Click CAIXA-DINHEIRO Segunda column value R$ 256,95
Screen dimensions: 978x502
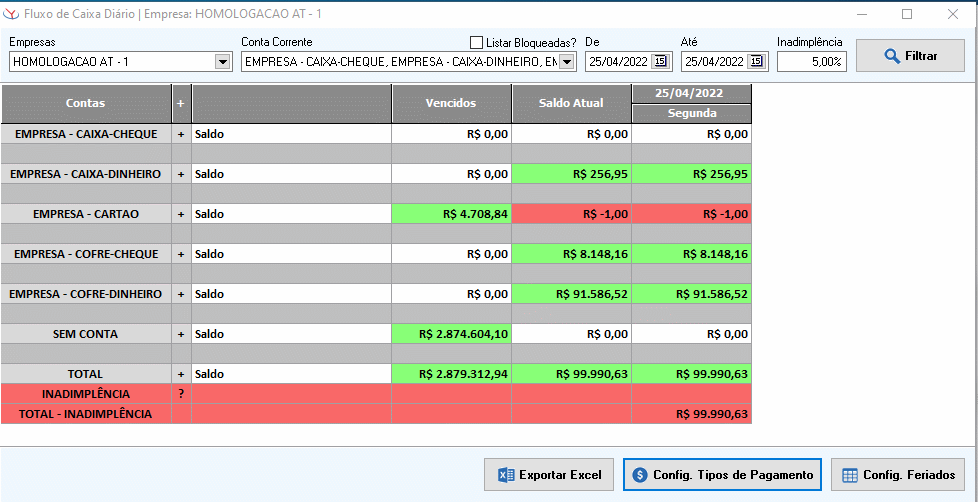point(692,174)
